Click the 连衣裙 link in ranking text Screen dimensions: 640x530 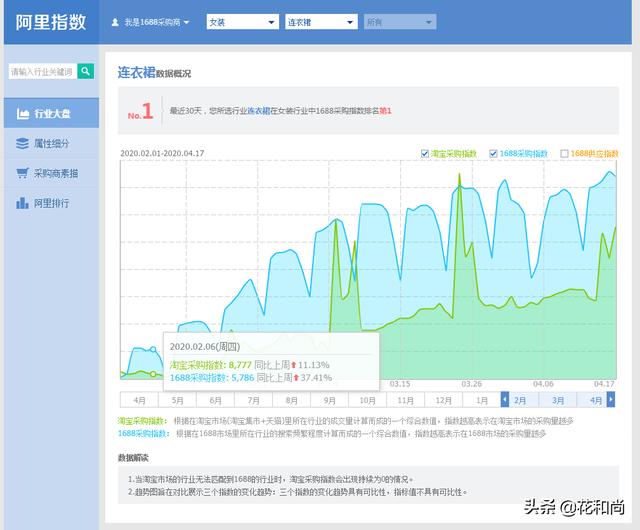click(x=258, y=110)
